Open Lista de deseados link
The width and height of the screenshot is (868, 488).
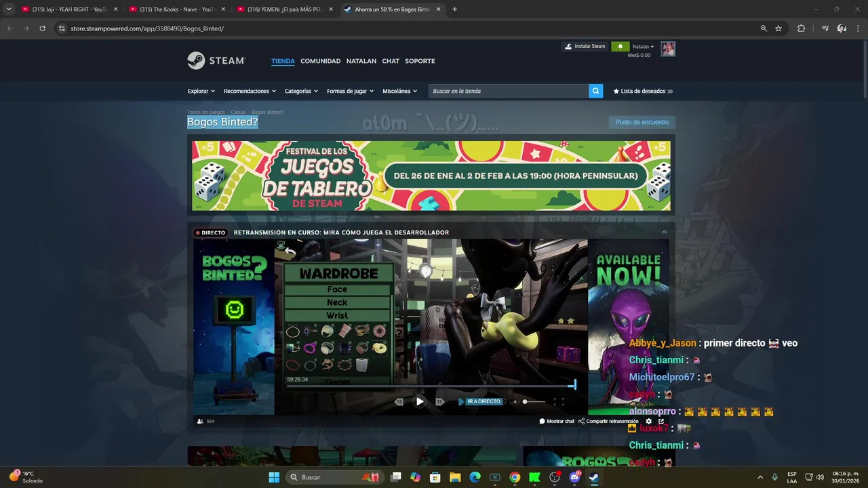pos(643,91)
